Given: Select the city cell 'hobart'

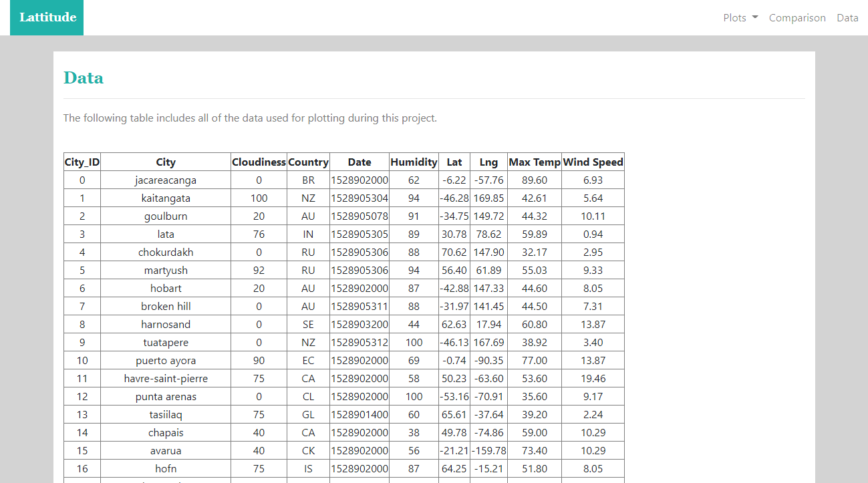Looking at the screenshot, I should (x=166, y=289).
